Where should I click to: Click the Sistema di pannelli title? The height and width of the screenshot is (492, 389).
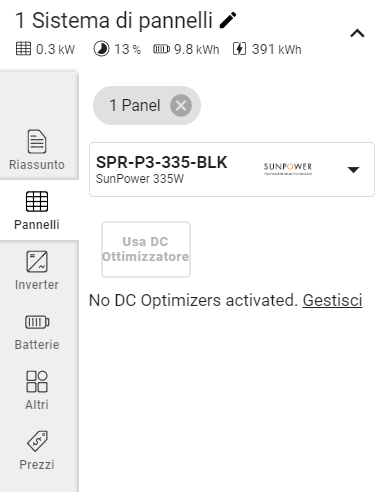(x=114, y=21)
